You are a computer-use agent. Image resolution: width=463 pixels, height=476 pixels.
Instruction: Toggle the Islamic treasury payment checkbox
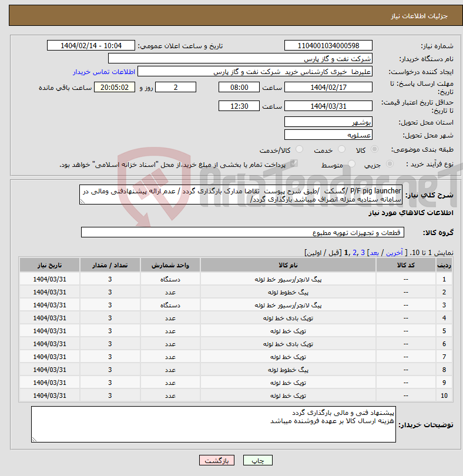pos(293,163)
